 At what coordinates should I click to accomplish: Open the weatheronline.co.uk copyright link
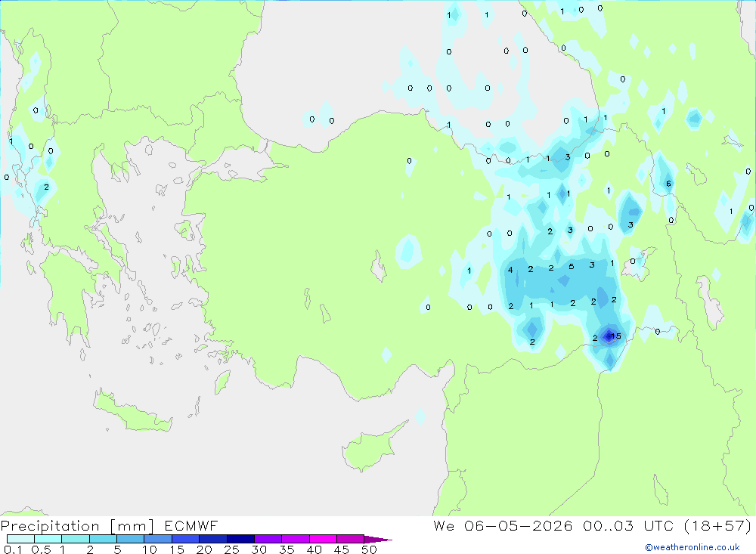point(692,547)
